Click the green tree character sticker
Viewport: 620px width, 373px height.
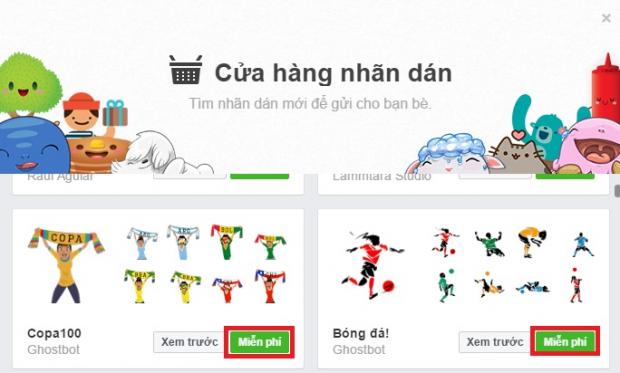click(x=28, y=85)
